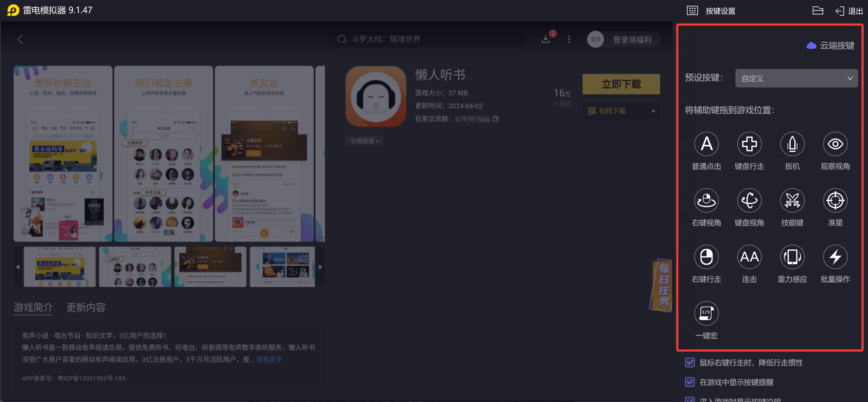
Task: Select the third small gallery thumbnail
Action: 210,267
